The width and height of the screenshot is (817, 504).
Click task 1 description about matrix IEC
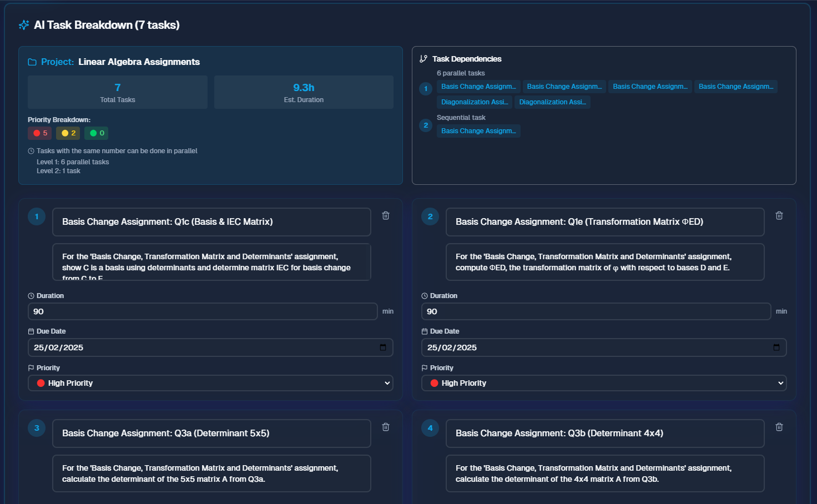pos(211,262)
